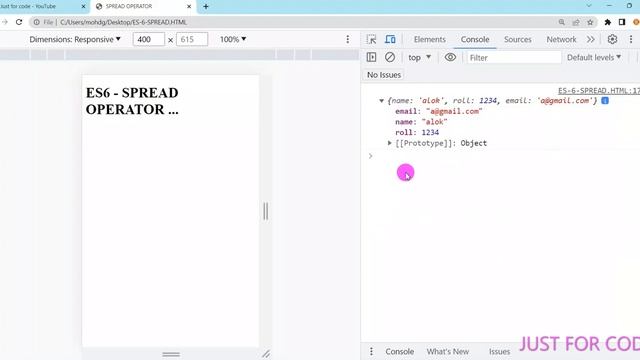This screenshot has height=360, width=640.
Task: Close the YouTube browser tab
Action: click(83, 7)
